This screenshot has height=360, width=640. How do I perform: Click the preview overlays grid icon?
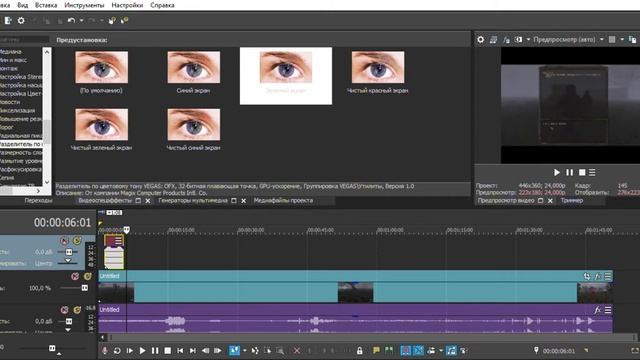612,40
